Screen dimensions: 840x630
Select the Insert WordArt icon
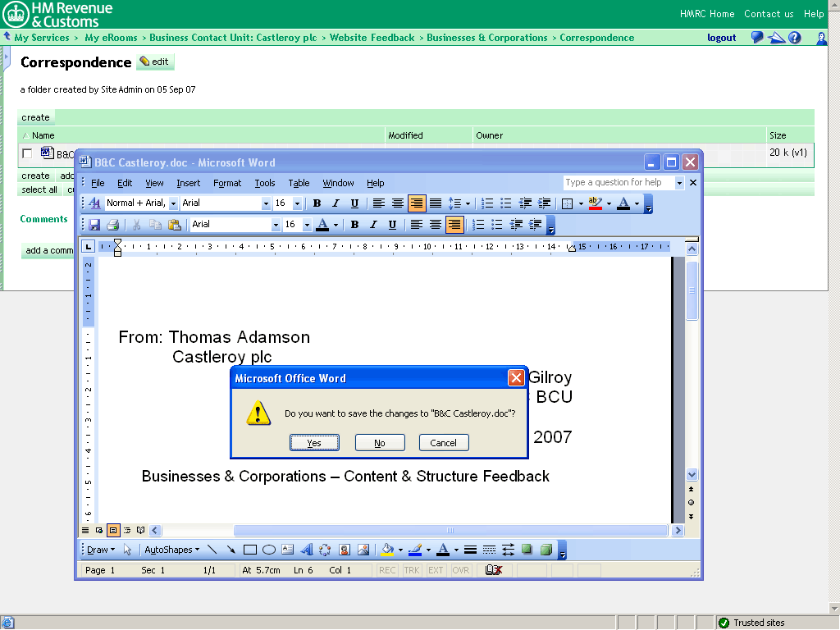point(306,550)
